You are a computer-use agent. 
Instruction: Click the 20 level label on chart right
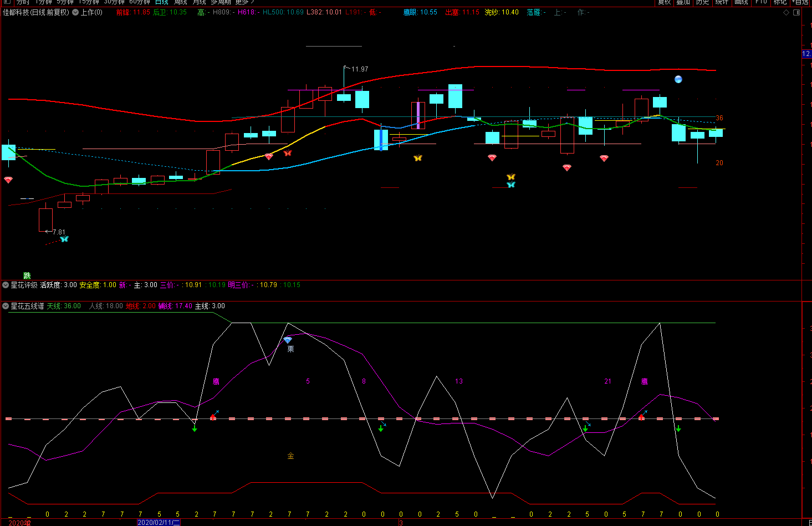pyautogui.click(x=719, y=163)
